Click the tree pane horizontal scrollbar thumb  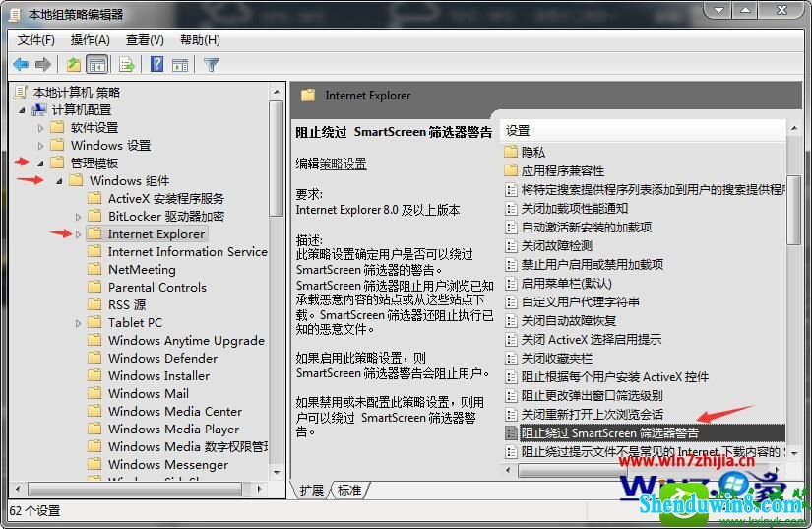point(135,489)
